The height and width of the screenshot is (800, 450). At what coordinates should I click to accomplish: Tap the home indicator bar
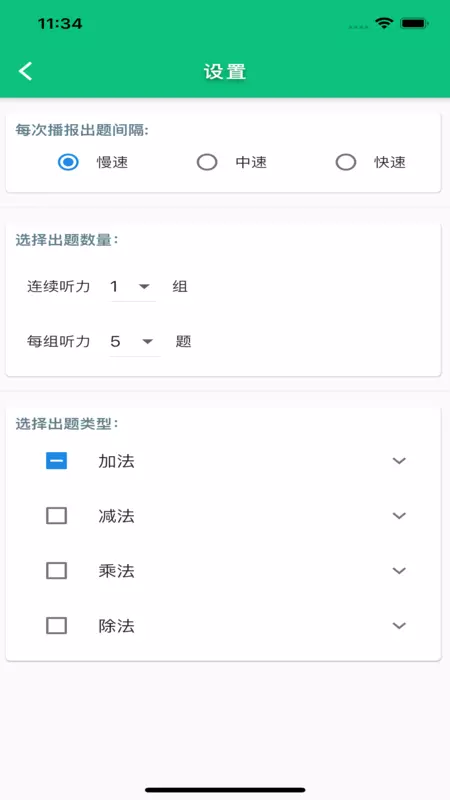225,790
